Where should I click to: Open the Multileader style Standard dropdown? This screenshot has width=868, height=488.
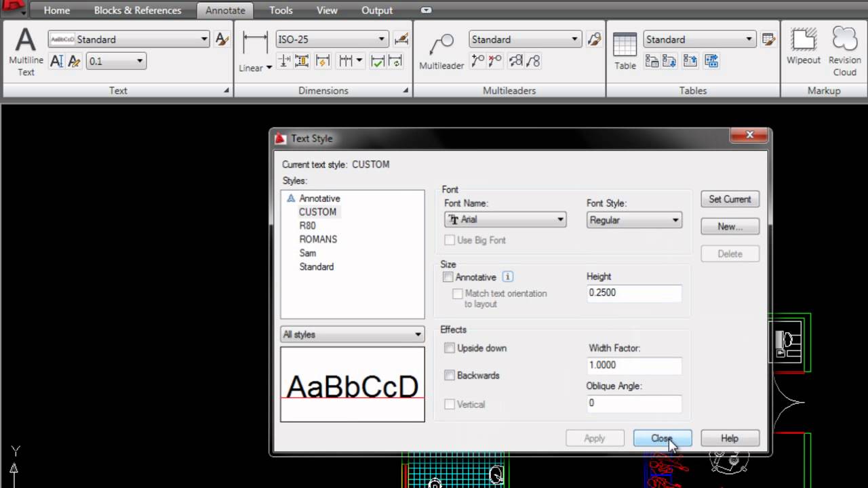(x=526, y=39)
